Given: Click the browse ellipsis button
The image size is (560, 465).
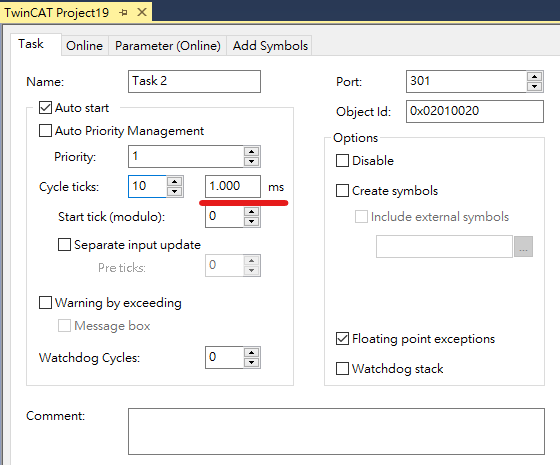Looking at the screenshot, I should (x=523, y=246).
